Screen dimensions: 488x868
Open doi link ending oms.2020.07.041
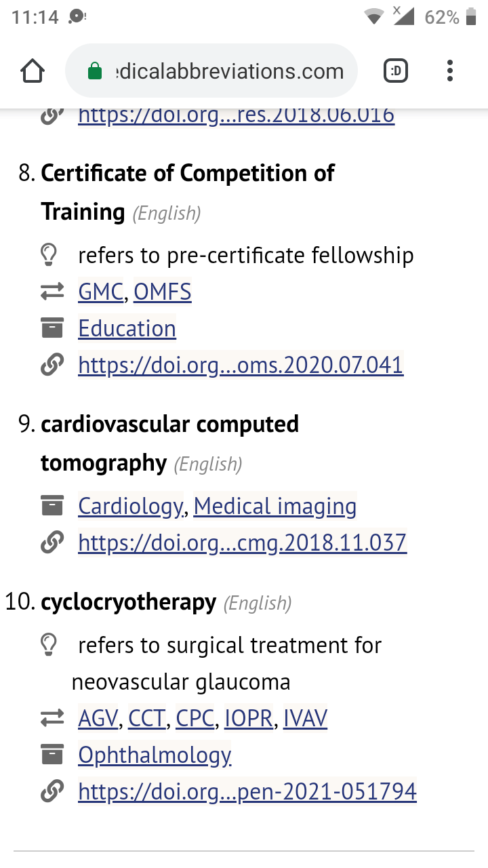[x=241, y=366]
